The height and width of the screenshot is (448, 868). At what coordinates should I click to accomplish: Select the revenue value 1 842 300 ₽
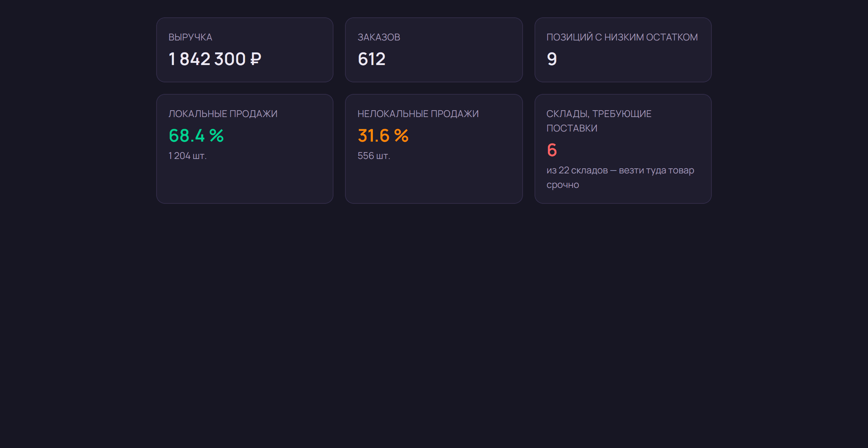(x=215, y=59)
